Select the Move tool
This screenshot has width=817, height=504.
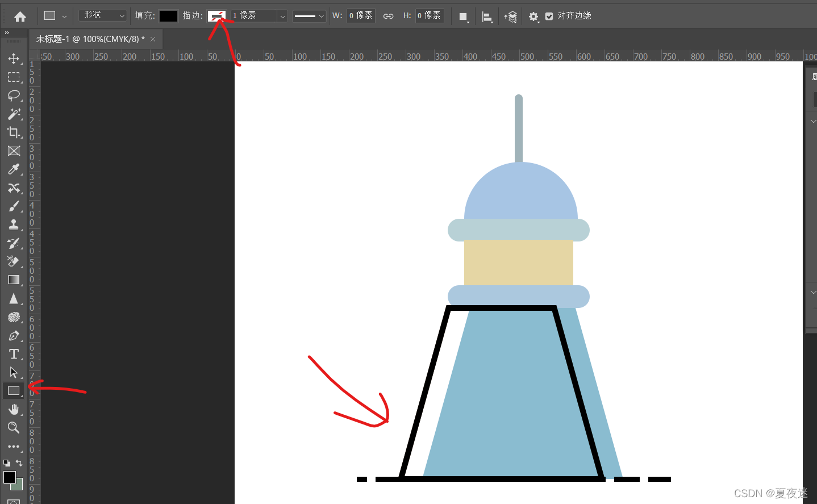tap(14, 59)
